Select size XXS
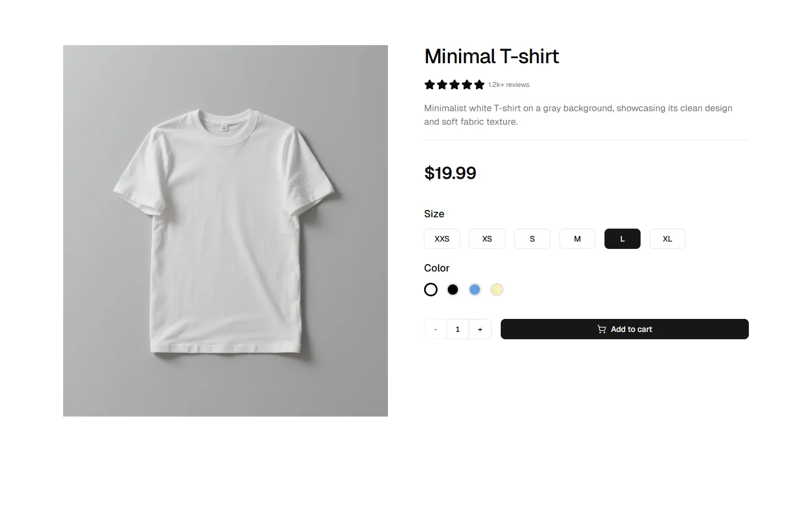This screenshot has height=508, width=812. click(x=442, y=238)
